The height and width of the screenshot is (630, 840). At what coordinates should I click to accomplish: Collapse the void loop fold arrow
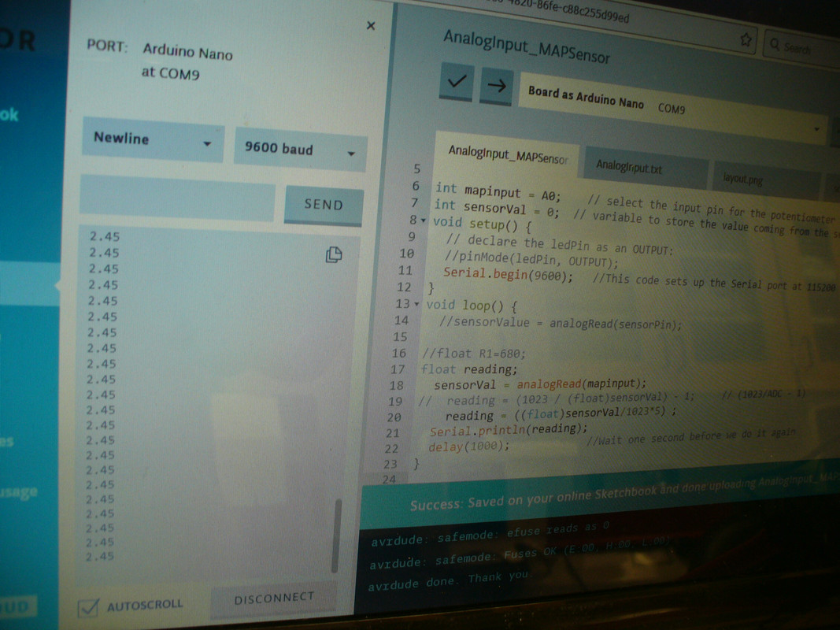click(x=416, y=304)
